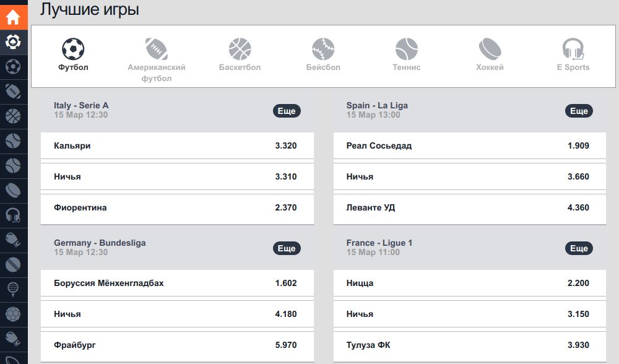Select Фрайбург outcome at 5.970
The width and height of the screenshot is (619, 364).
click(x=177, y=345)
